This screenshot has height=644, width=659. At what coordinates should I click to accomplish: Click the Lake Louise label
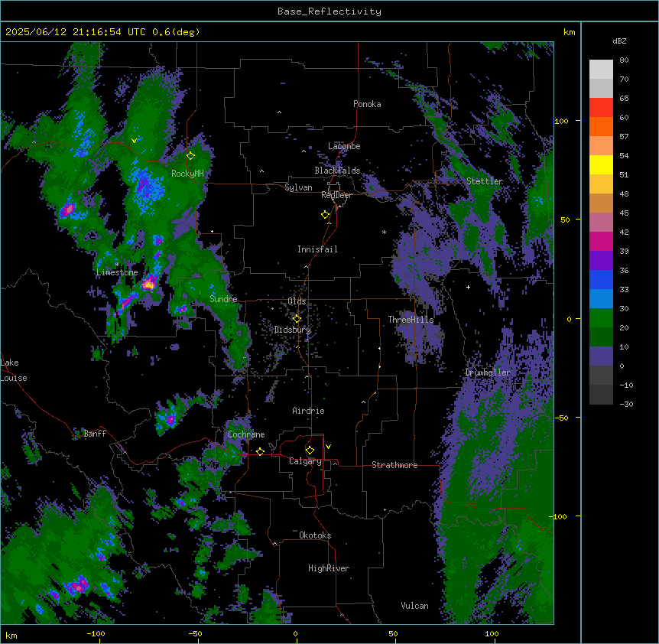(14, 370)
